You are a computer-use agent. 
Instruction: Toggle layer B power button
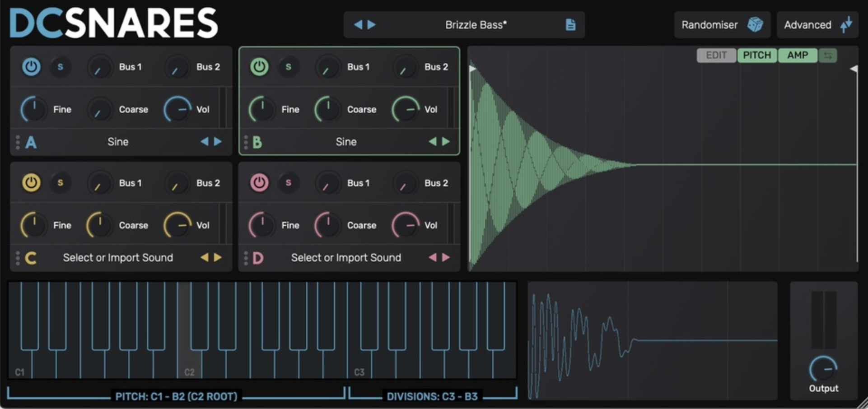pyautogui.click(x=259, y=67)
